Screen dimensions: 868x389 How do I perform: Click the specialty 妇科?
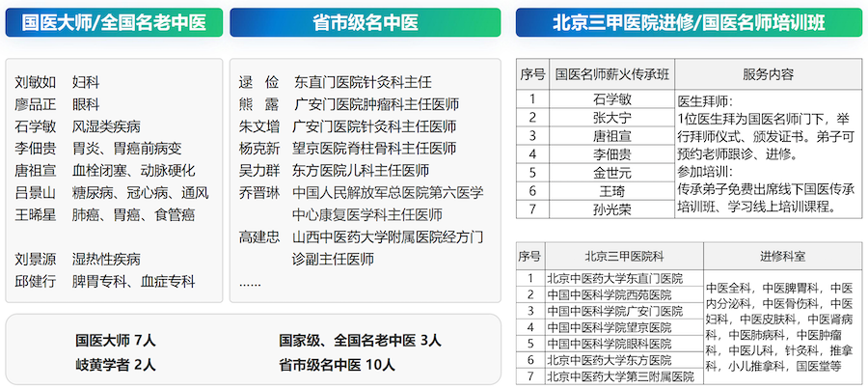[x=86, y=83]
